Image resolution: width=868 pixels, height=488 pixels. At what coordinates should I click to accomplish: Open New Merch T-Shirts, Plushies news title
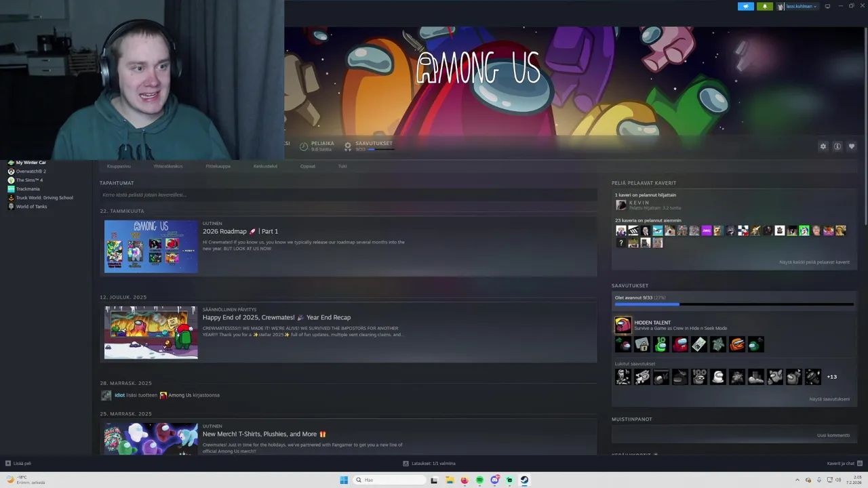[x=264, y=434]
